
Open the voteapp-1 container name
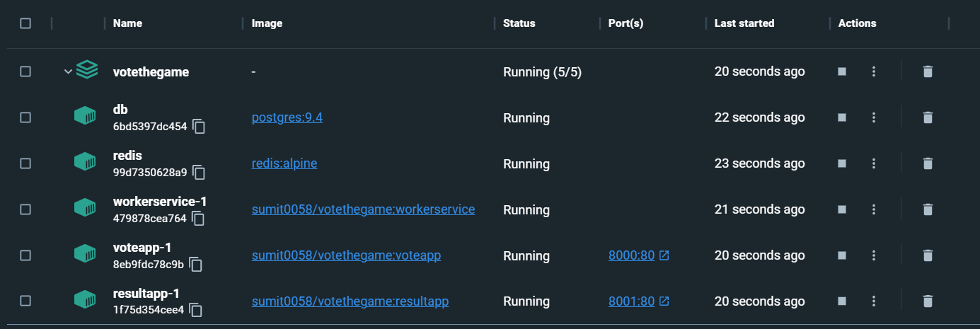(x=142, y=248)
